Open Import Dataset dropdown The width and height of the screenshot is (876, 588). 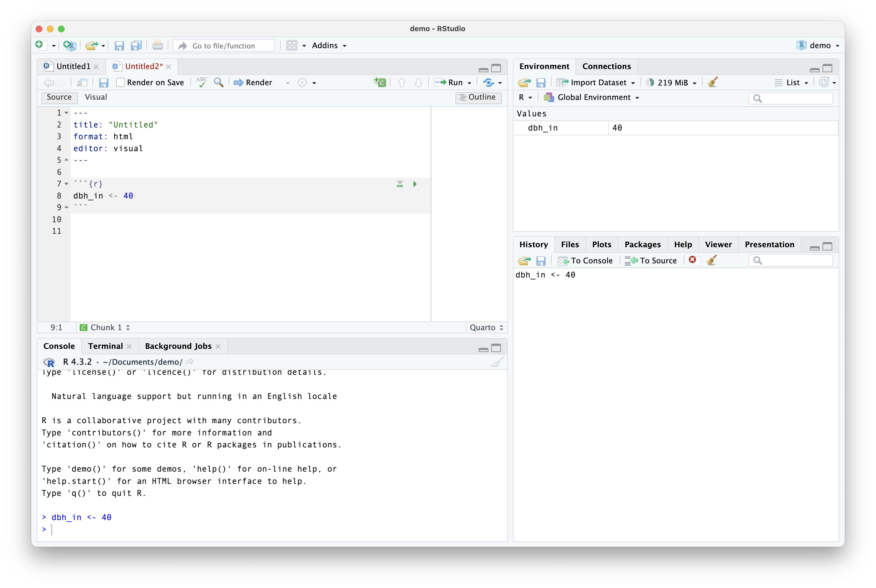pyautogui.click(x=598, y=82)
